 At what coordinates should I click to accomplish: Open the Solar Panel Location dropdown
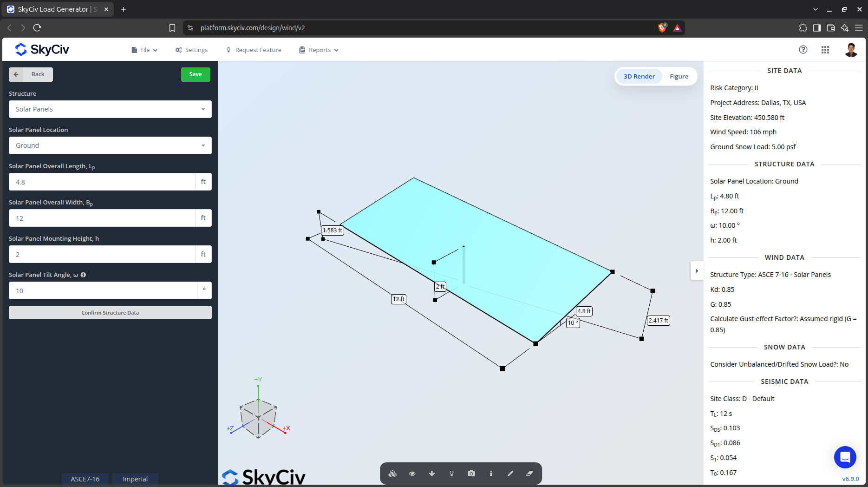[110, 145]
